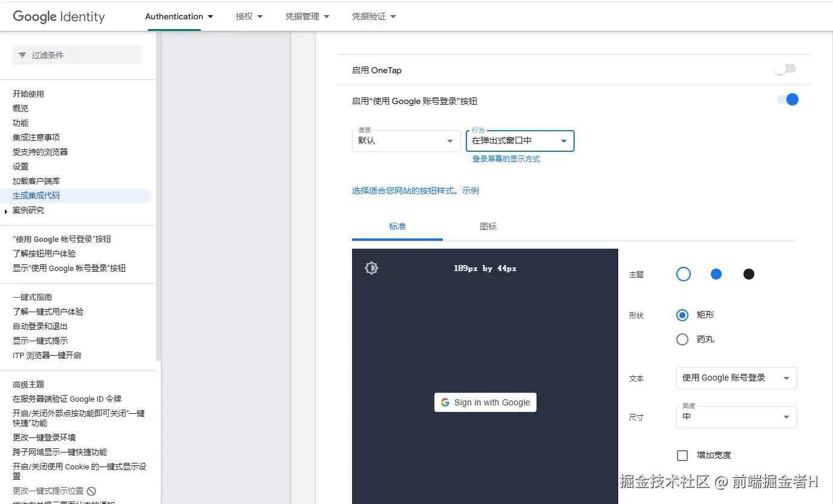Open the 高度 size dropdown
Screen dimensions: 833x504
737,417
